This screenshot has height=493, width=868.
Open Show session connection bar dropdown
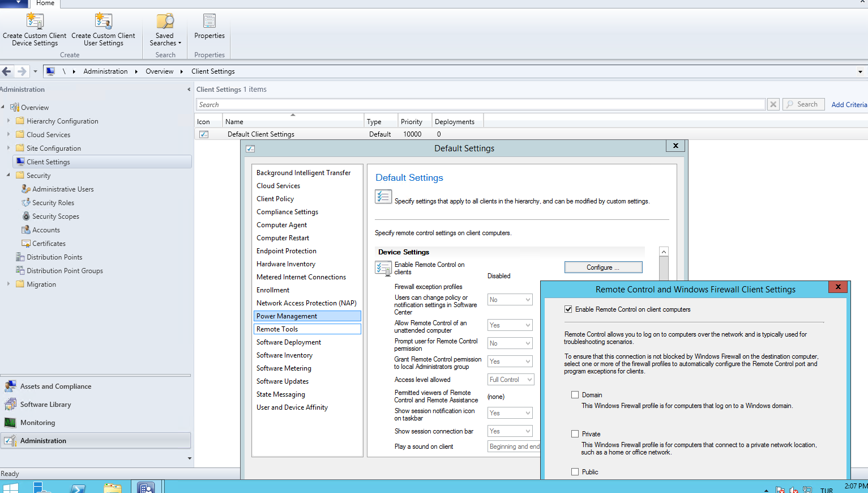tap(510, 431)
